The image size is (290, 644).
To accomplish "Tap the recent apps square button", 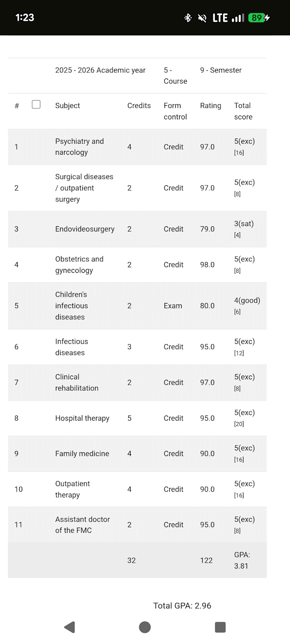I will pos(220,627).
